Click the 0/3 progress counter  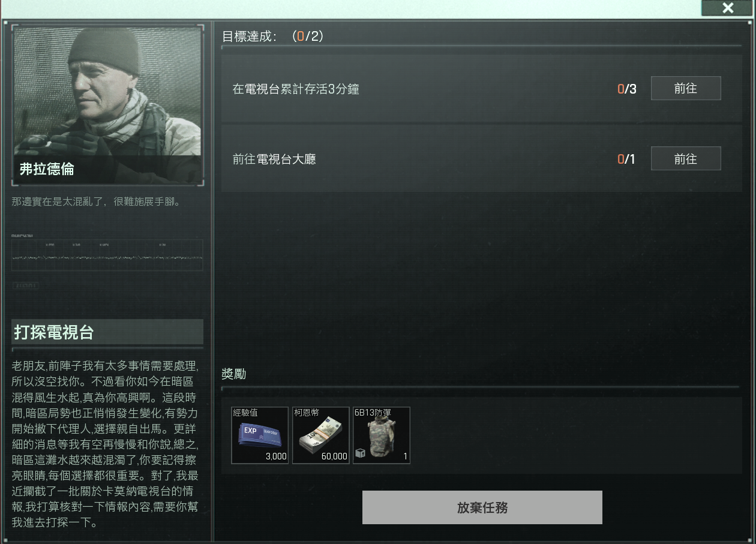626,89
